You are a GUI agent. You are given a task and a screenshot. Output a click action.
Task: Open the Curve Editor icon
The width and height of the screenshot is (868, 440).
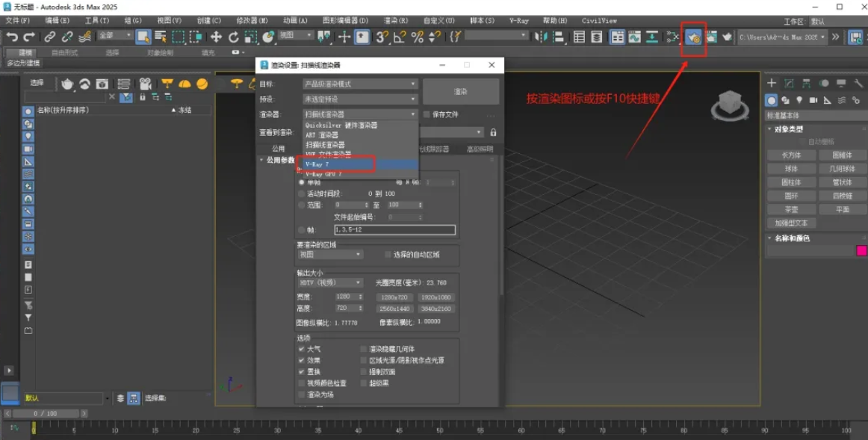634,37
